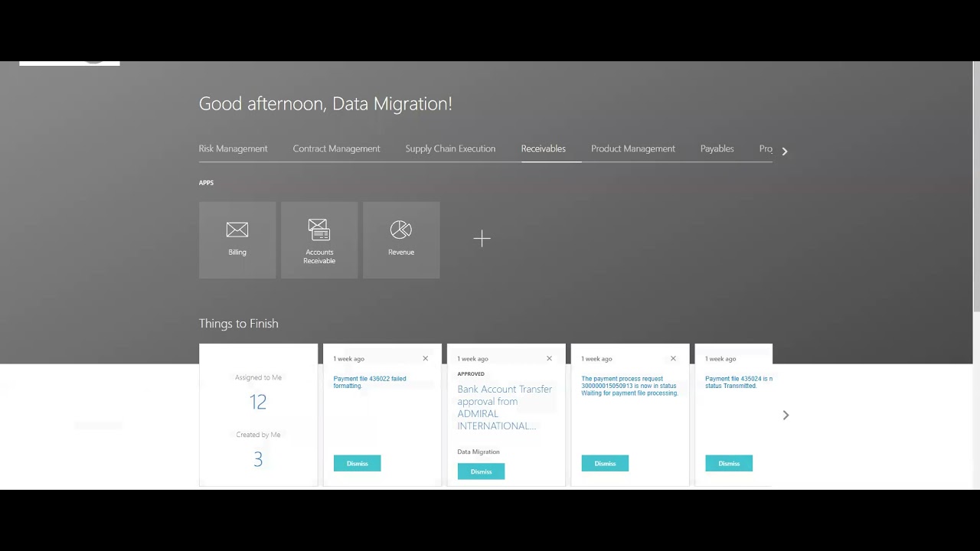Dismiss payment file 436022 failed notification
The width and height of the screenshot is (980, 551).
[x=357, y=463]
